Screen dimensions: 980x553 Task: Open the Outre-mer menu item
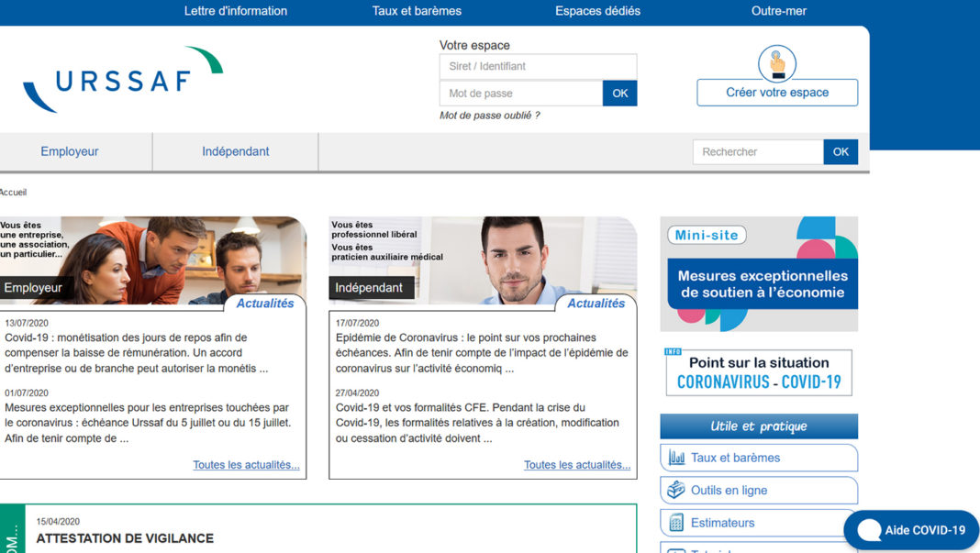(779, 11)
